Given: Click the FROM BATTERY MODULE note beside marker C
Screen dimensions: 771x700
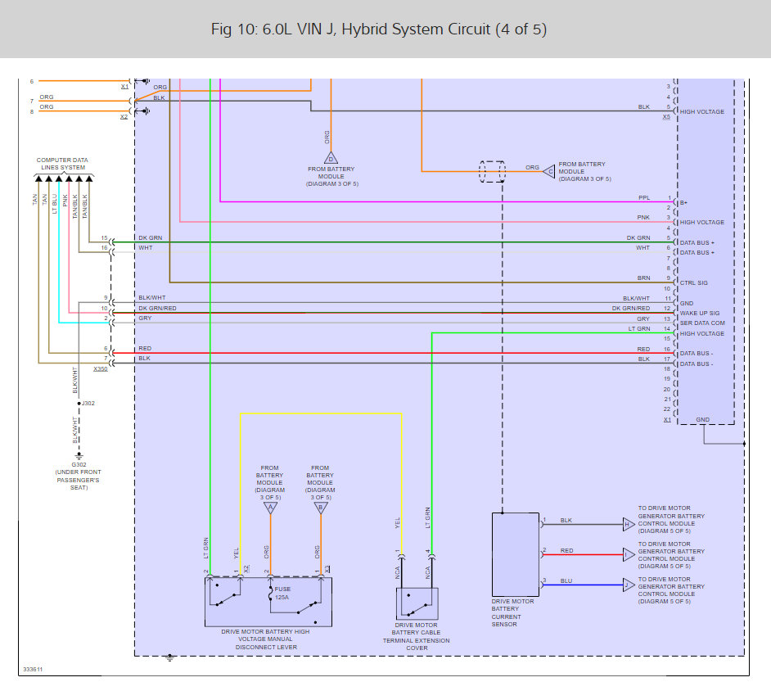Looking at the screenshot, I should click(x=584, y=172).
